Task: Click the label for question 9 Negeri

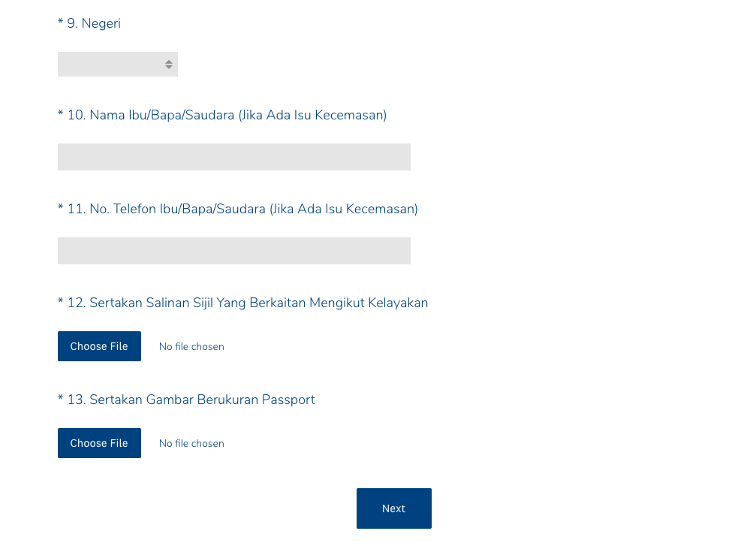Action: pos(89,23)
